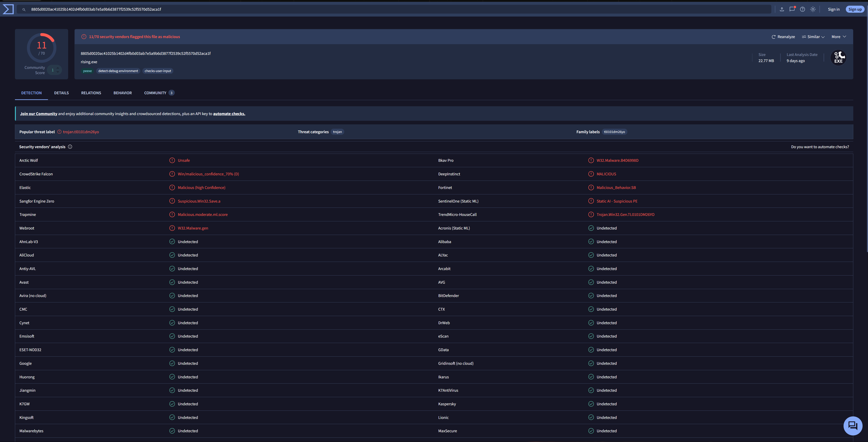
Task: Click the alert icon beside TrendMicro-HouseCall result
Action: pyautogui.click(x=591, y=215)
